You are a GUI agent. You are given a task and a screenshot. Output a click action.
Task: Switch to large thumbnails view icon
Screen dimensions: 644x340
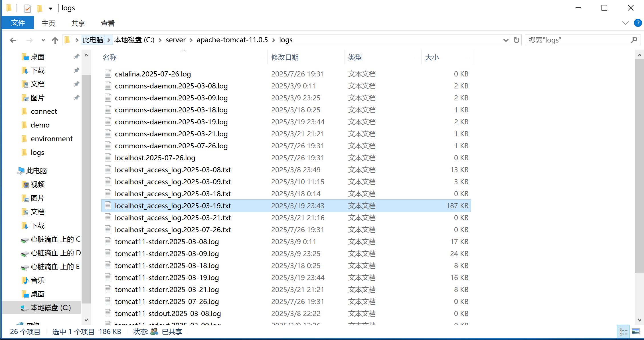pyautogui.click(x=636, y=332)
